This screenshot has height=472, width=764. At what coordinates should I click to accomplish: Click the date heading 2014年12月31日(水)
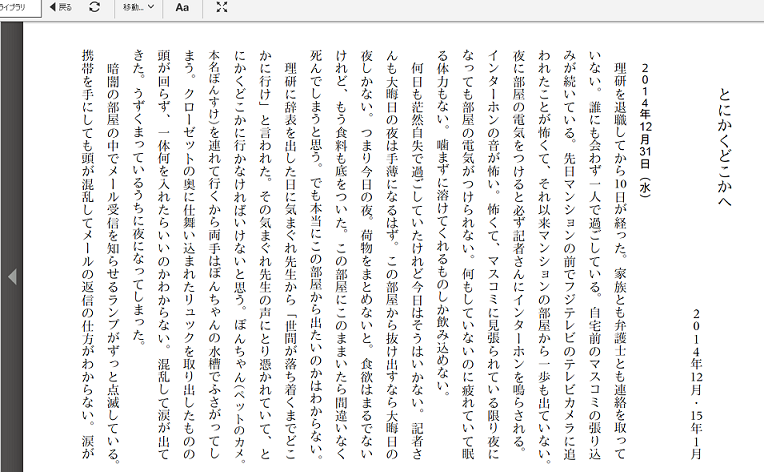pos(645,130)
